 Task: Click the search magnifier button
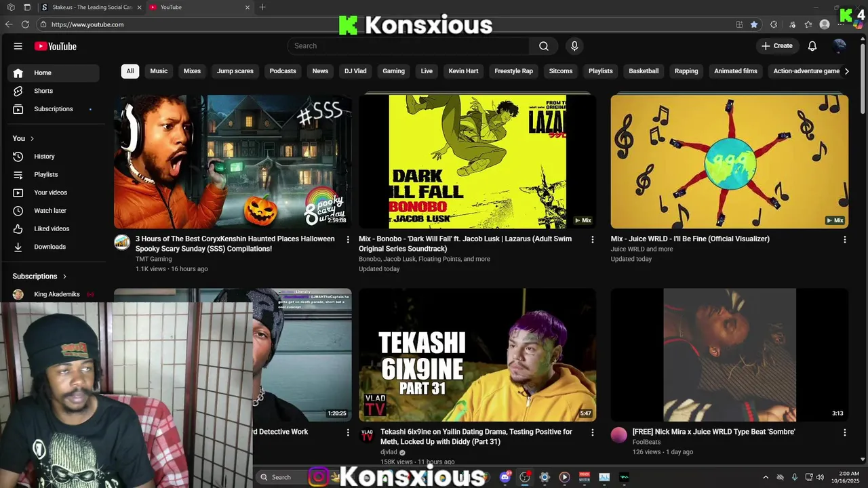543,46
